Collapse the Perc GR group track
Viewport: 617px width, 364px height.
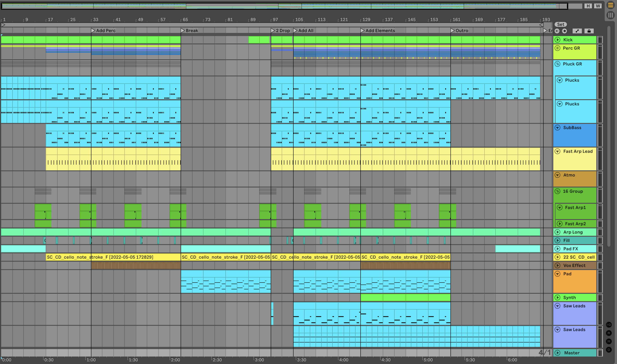(x=558, y=48)
